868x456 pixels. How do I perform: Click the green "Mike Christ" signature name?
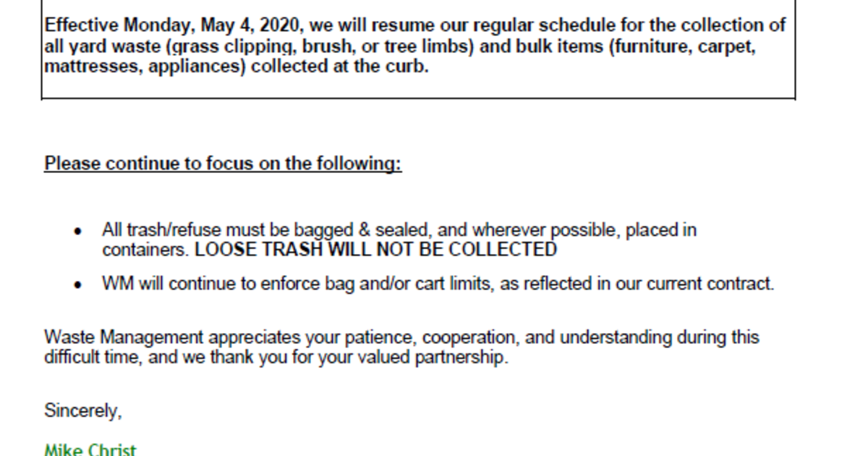(90, 449)
